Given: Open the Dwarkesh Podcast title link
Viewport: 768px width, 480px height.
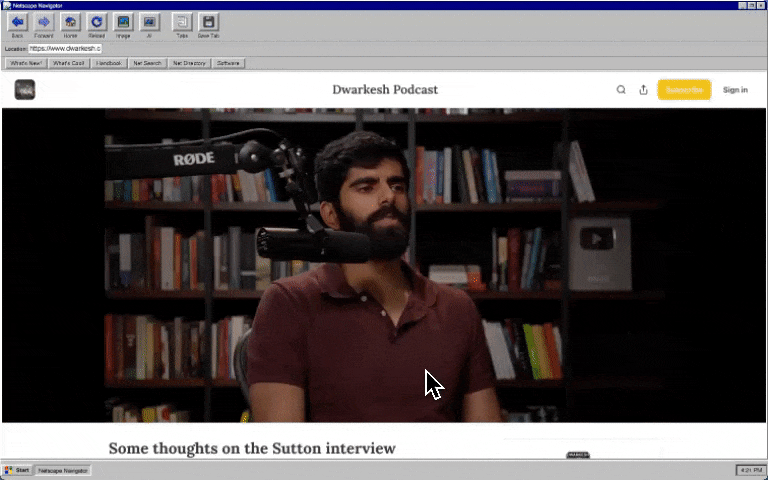Looking at the screenshot, I should tap(385, 90).
